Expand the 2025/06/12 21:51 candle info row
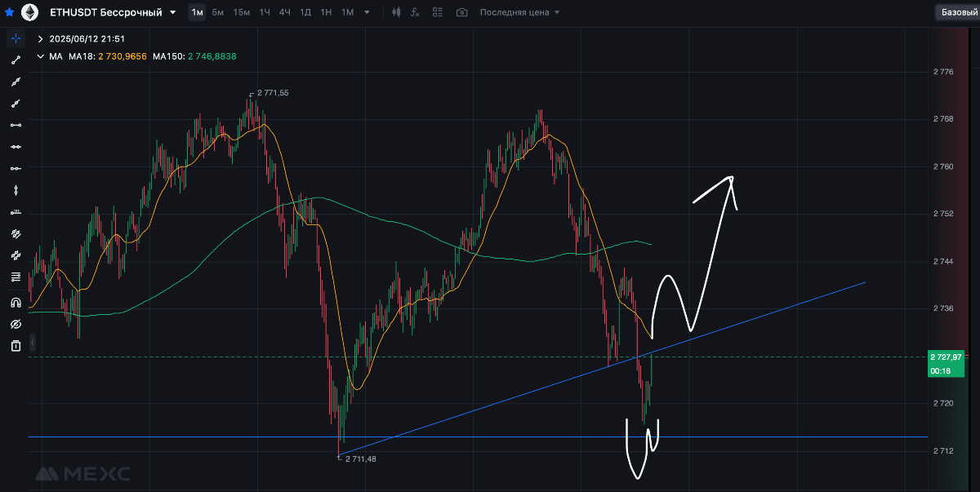The height and width of the screenshot is (492, 980). [x=41, y=38]
